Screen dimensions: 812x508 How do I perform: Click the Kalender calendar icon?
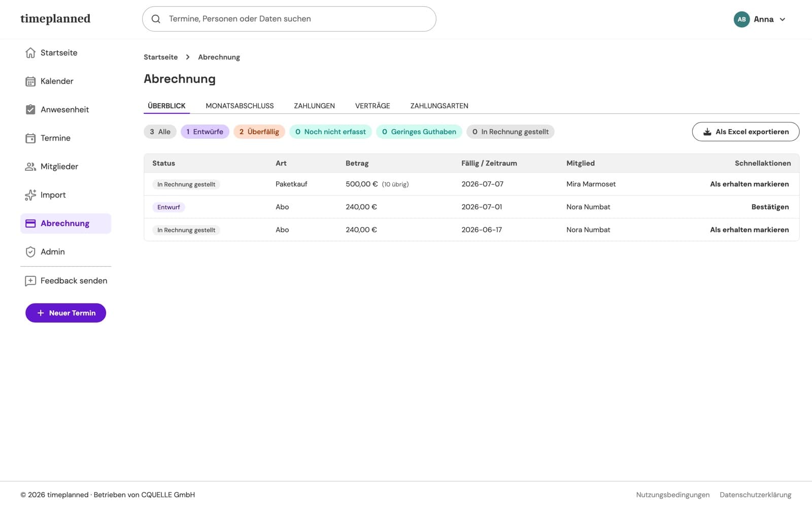pyautogui.click(x=30, y=81)
